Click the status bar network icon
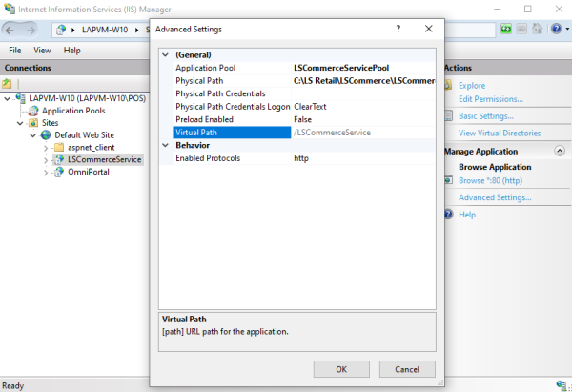 [562, 385]
